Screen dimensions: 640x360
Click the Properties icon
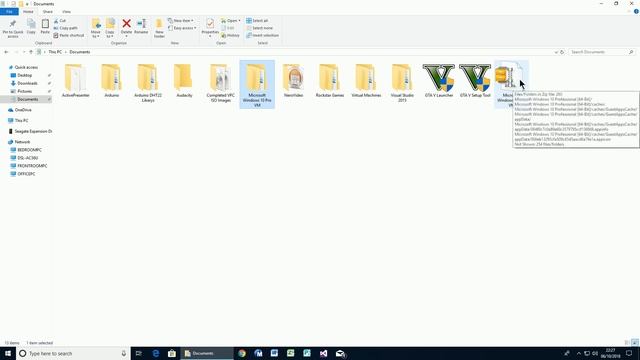coord(210,24)
